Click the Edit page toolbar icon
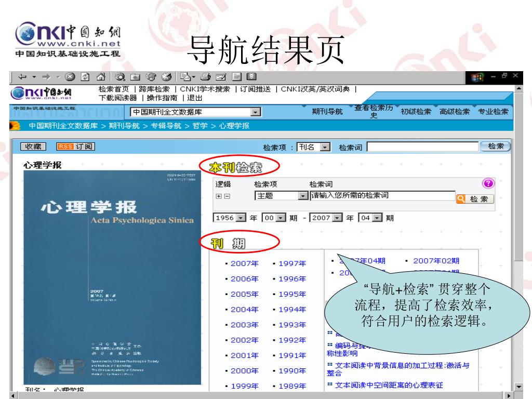The height and width of the screenshot is (399, 532). click(x=221, y=77)
